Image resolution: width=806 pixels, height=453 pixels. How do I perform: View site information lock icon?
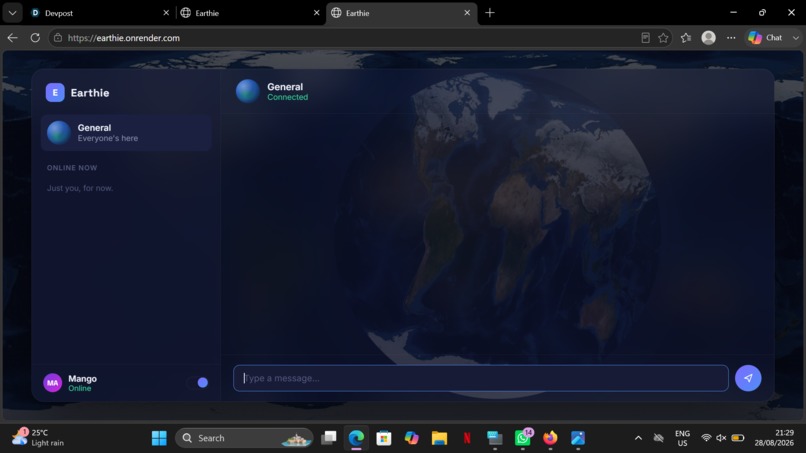(x=58, y=38)
